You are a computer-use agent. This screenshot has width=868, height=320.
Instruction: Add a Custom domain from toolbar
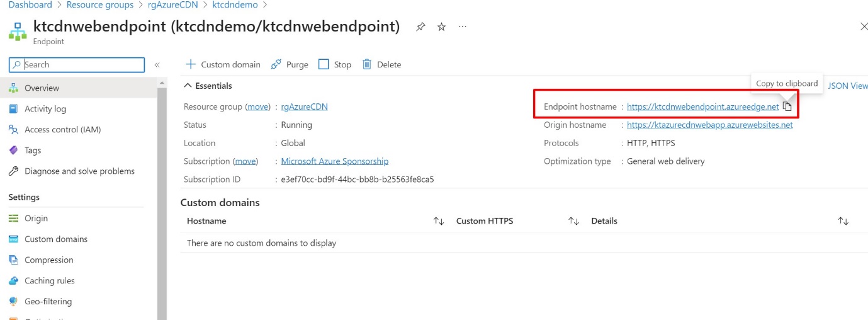coord(223,64)
